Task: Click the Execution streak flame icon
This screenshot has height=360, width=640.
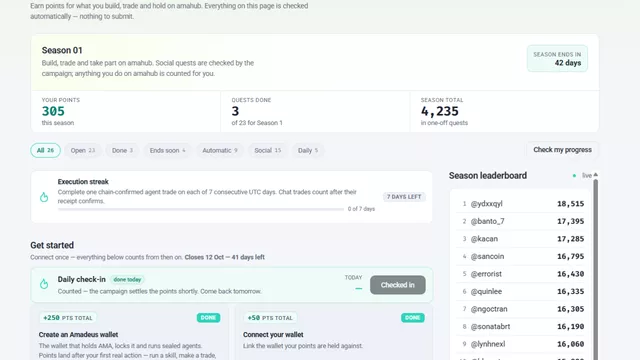Action: tap(44, 197)
